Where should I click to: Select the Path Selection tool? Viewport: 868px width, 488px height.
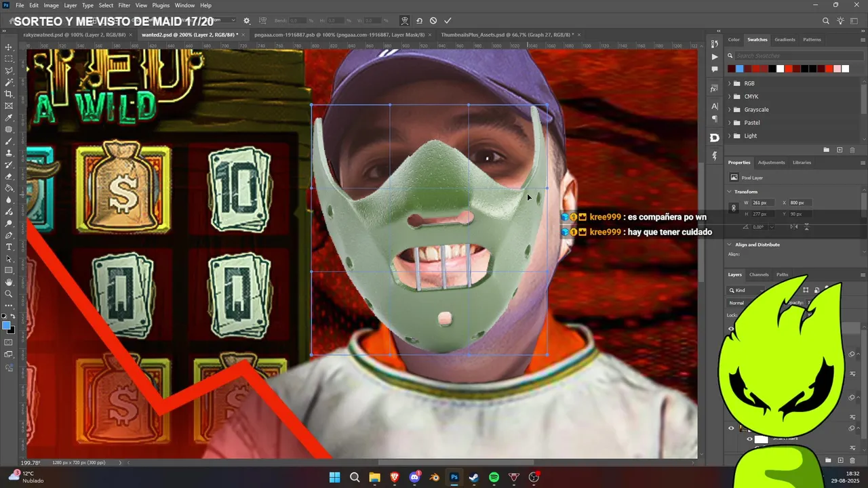click(9, 259)
